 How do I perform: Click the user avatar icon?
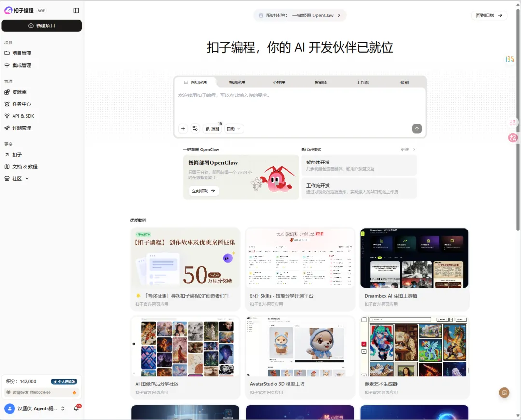10,409
